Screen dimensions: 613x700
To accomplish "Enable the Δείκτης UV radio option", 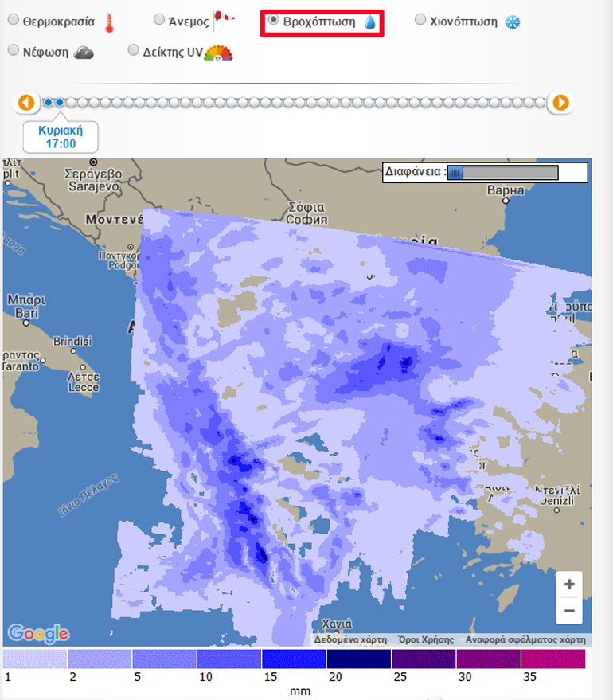I will click(134, 50).
